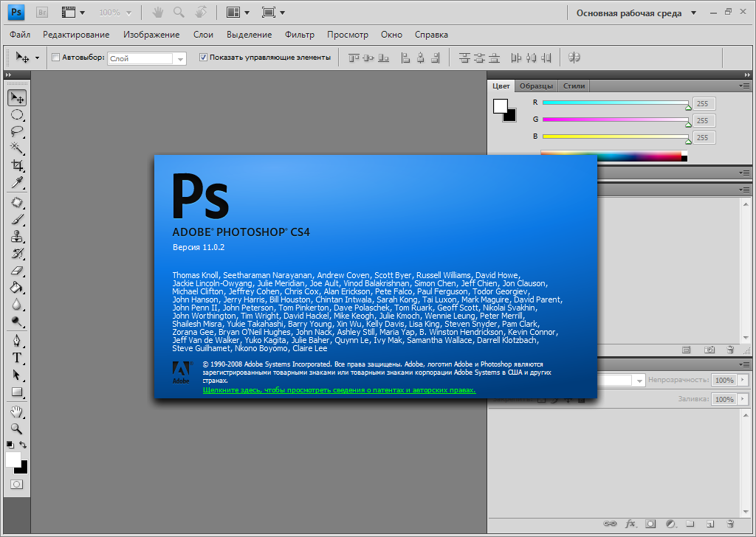Viewport: 756px width, 537px height.
Task: Select the Elliptical Marquee tool
Action: (17, 115)
